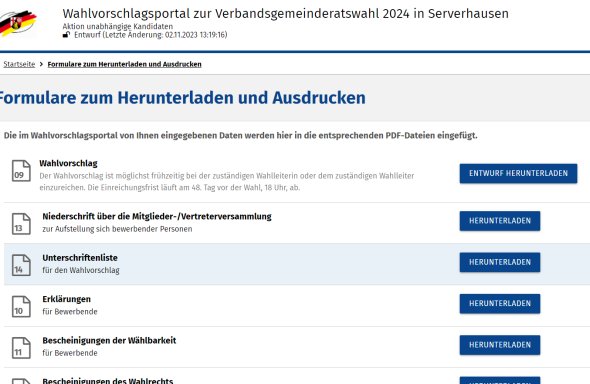Click the subtitle 'für den Wahlvorschlag'
590x384 pixels.
pyautogui.click(x=81, y=270)
